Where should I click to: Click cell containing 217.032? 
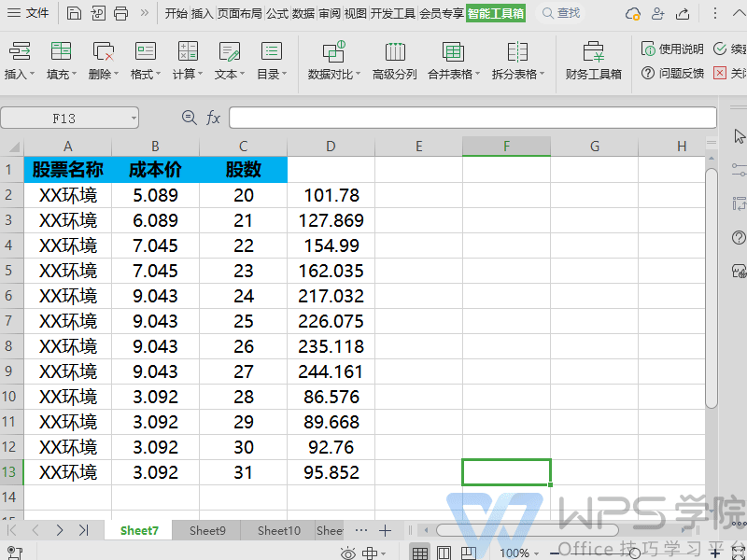(x=331, y=296)
